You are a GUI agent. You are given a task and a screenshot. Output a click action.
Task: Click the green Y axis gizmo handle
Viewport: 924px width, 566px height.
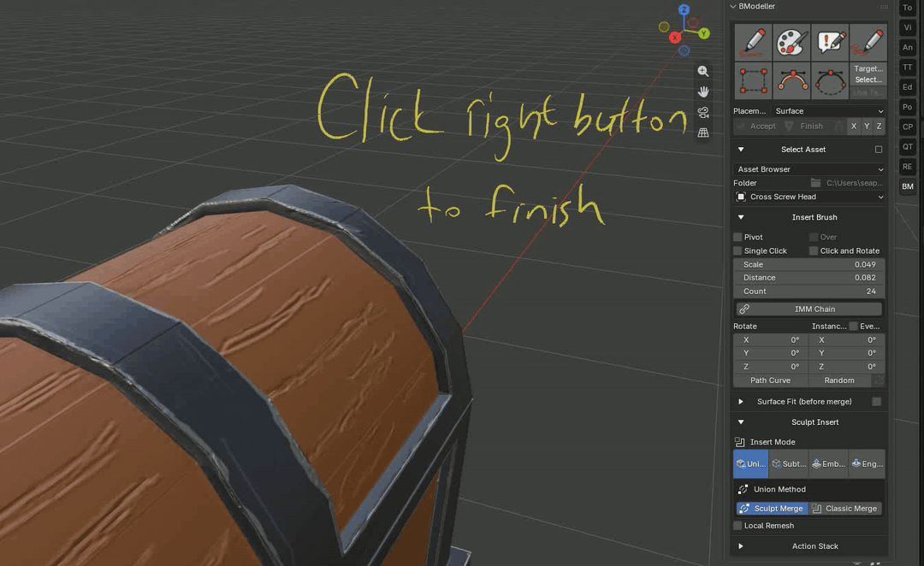(x=703, y=33)
